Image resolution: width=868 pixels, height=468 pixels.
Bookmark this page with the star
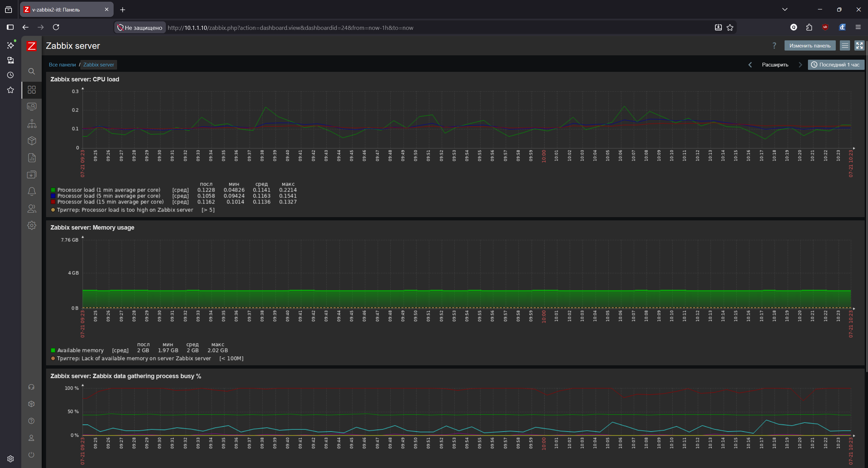point(730,27)
